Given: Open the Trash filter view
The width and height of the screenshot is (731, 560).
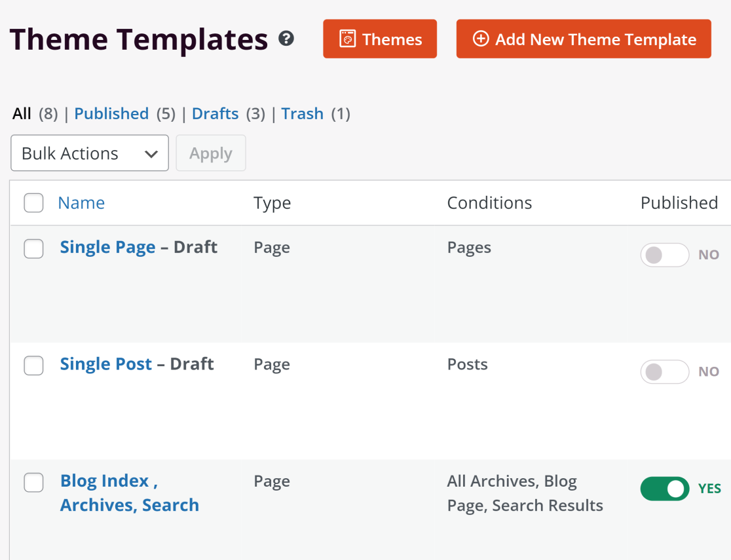Looking at the screenshot, I should click(302, 113).
